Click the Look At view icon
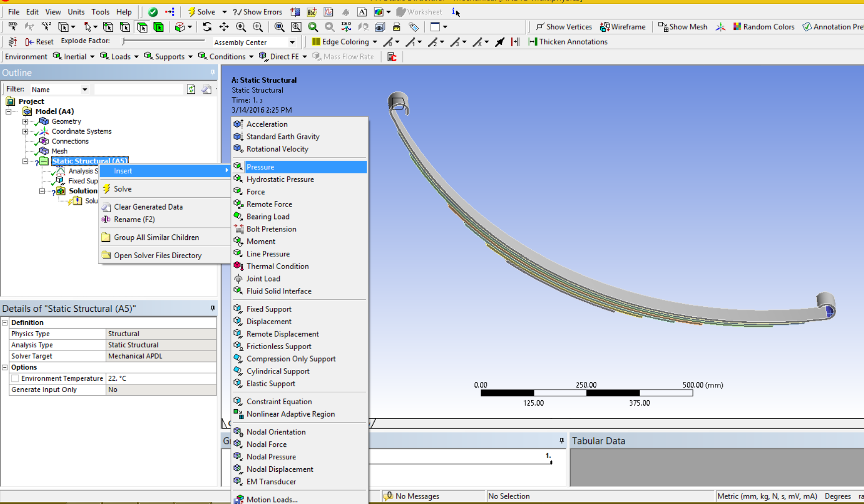 pos(363,27)
